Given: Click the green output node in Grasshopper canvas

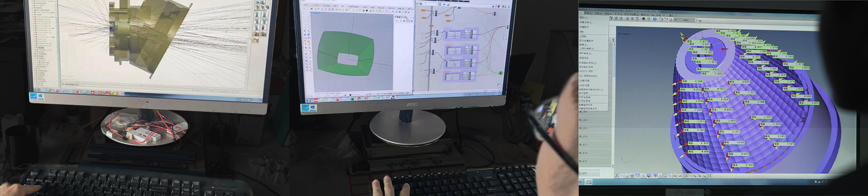Looking at the screenshot, I should [500, 73].
